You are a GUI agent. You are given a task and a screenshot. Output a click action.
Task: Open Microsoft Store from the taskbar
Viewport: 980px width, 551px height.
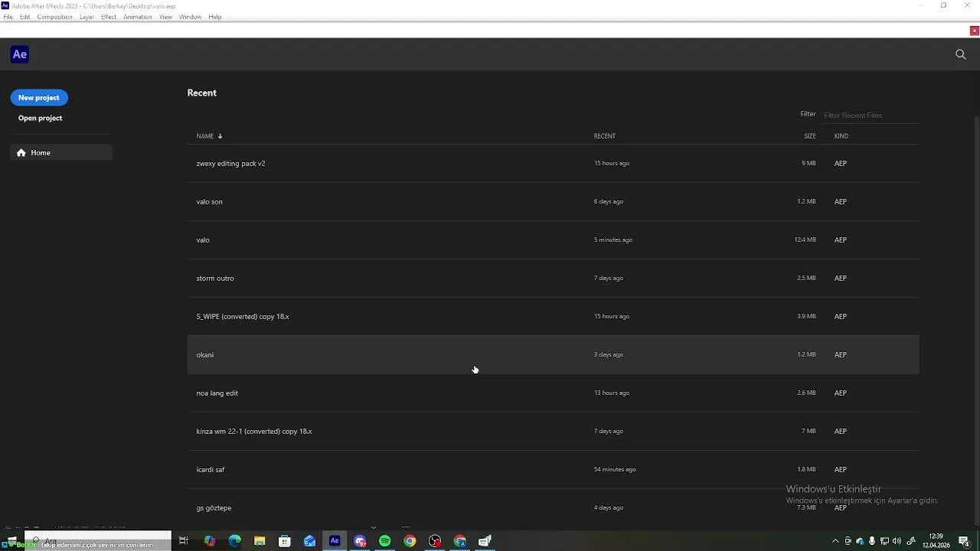click(285, 541)
